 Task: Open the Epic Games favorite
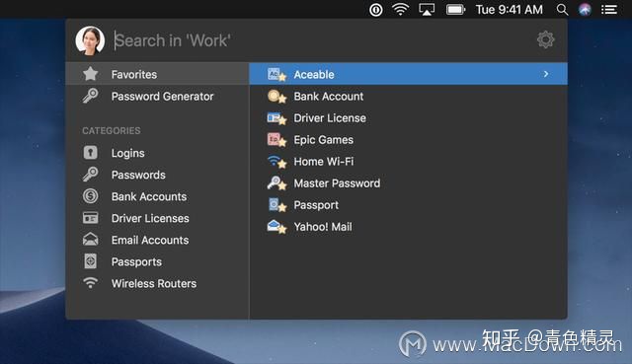coord(408,140)
